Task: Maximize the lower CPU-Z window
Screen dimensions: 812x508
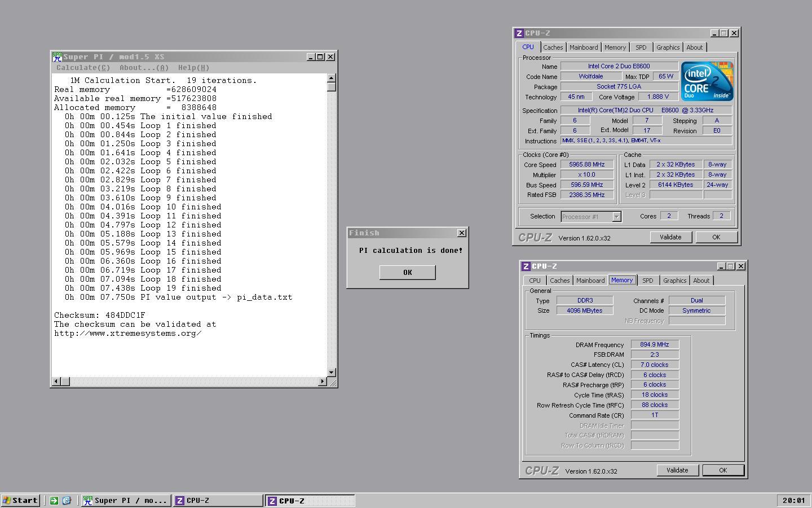Action: tap(731, 266)
